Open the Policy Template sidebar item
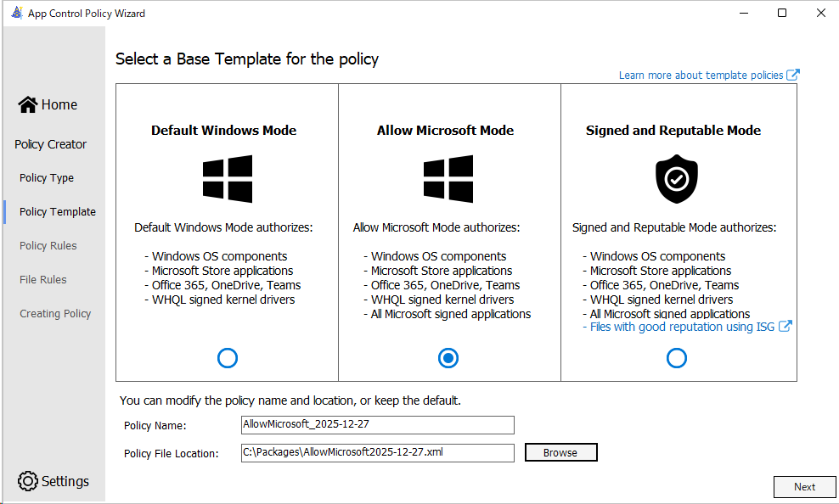Image resolution: width=839 pixels, height=504 pixels. pyautogui.click(x=58, y=212)
